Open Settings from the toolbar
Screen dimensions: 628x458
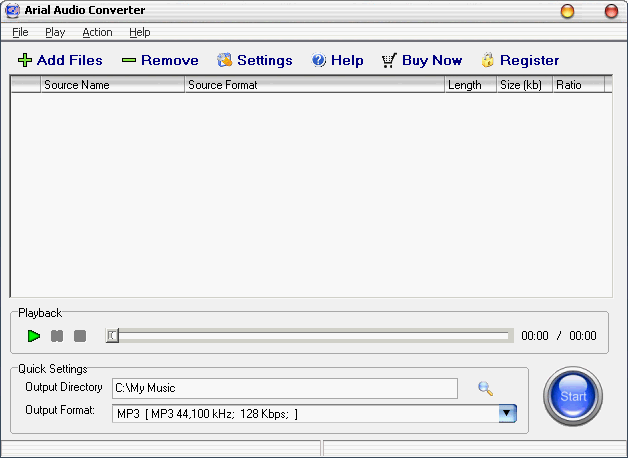point(255,60)
